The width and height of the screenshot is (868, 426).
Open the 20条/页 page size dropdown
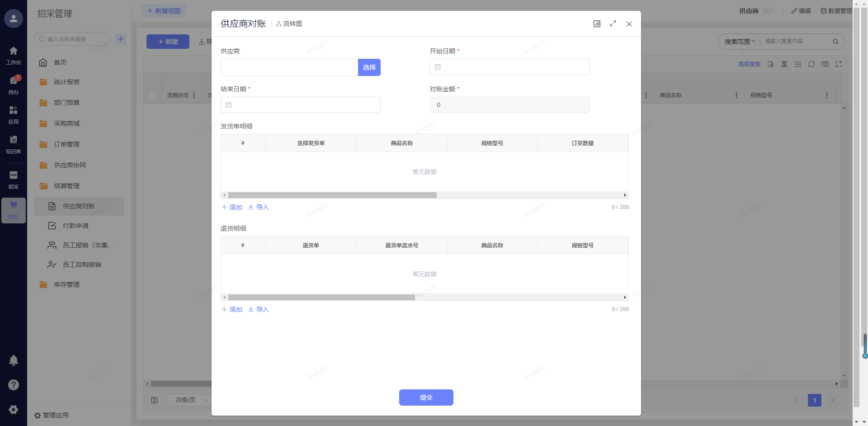[x=189, y=400]
